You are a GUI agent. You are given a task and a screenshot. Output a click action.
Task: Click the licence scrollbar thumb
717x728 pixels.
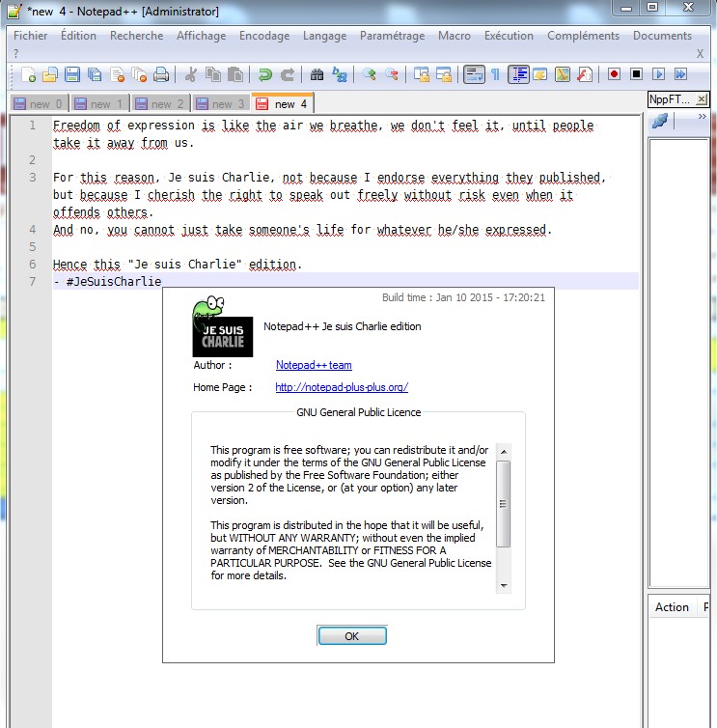click(x=504, y=504)
